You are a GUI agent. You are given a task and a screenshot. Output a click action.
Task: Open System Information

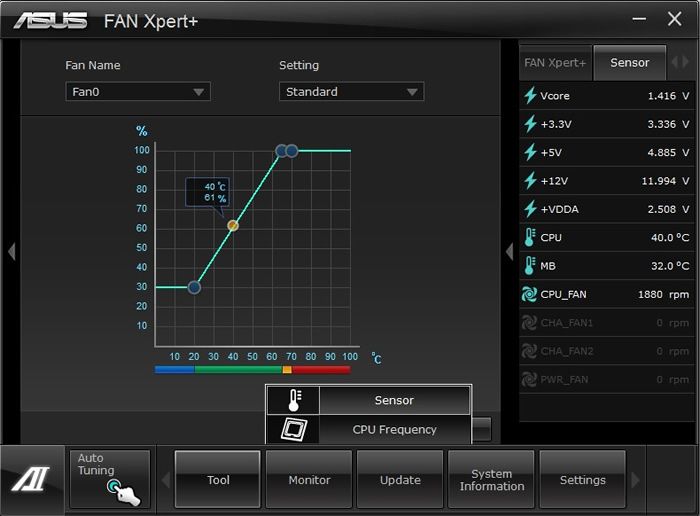click(492, 479)
